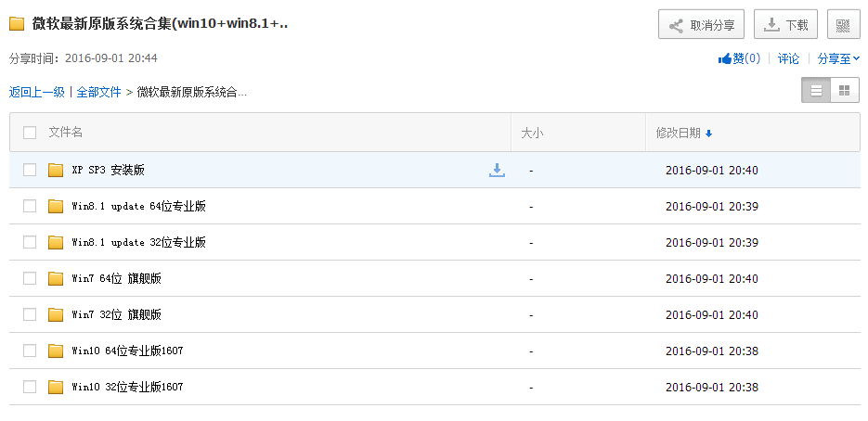Switch to list view icon
This screenshot has width=868, height=421.
(x=816, y=91)
